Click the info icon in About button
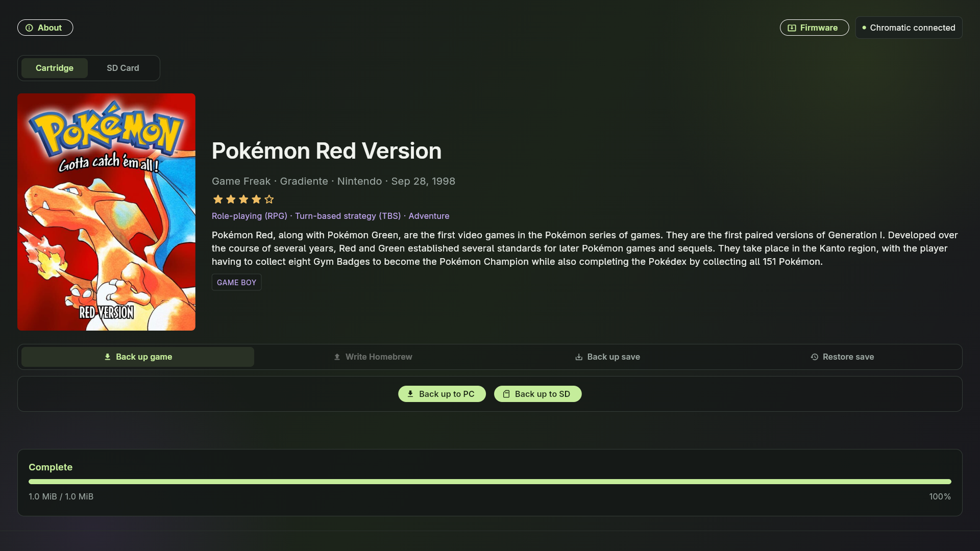980x551 pixels. pos(29,28)
